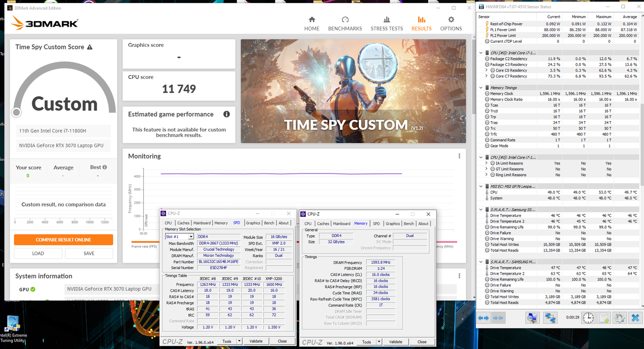Switch to SPD tab in right CPU-Z window
Viewport: 644px width, 349px height.
tap(376, 223)
